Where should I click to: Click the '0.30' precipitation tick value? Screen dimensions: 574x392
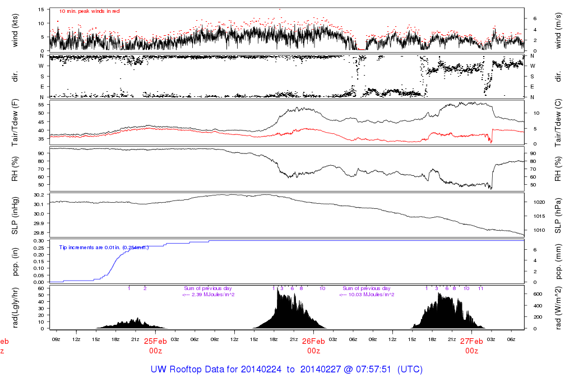[x=39, y=241]
